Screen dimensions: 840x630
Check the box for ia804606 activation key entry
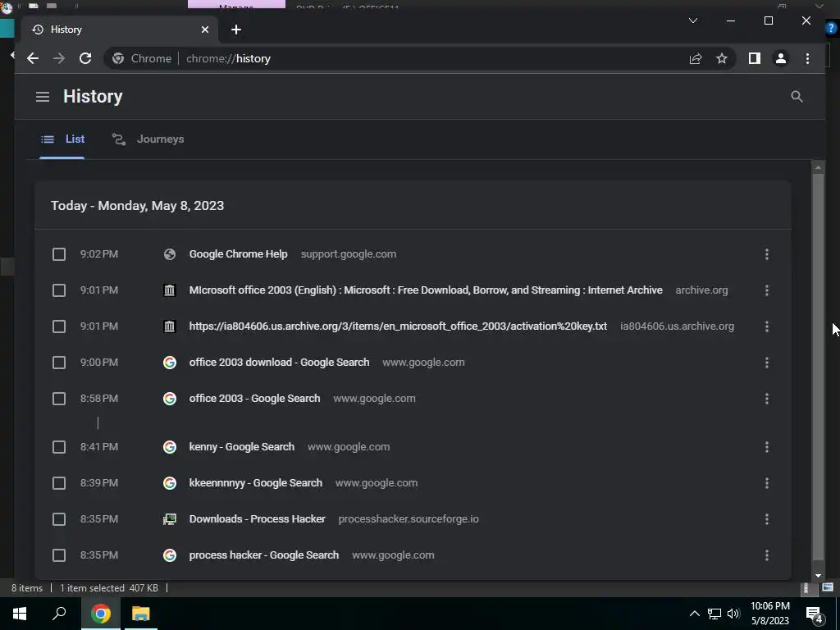coord(59,326)
